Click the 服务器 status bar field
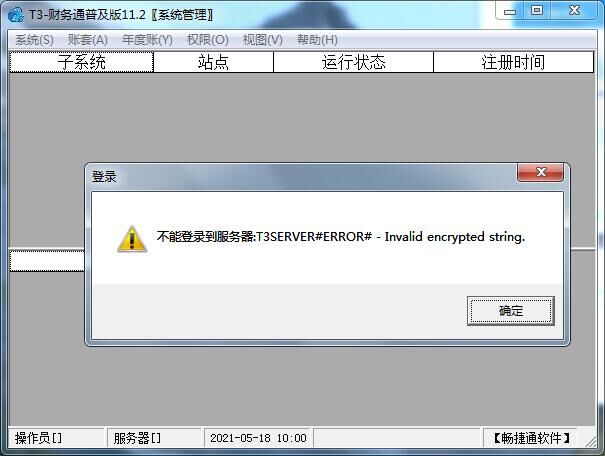Screen dimensions: 605x456 (154, 438)
